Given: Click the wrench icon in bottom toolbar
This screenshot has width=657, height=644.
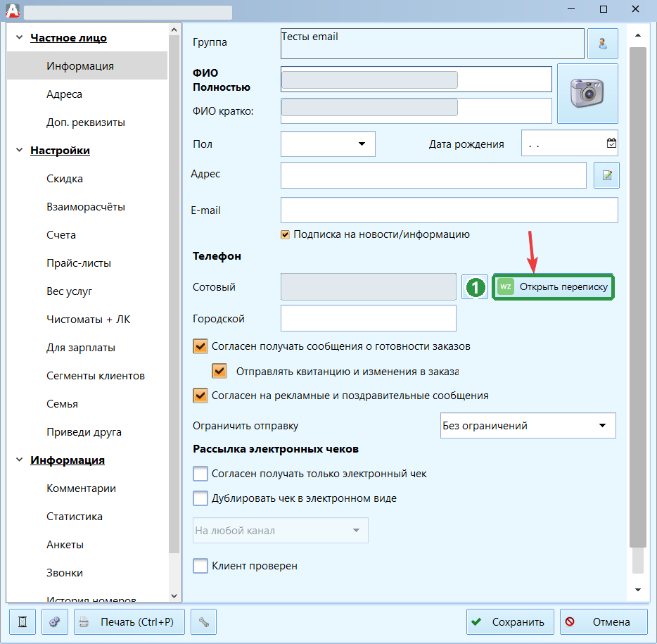Looking at the screenshot, I should (x=203, y=621).
